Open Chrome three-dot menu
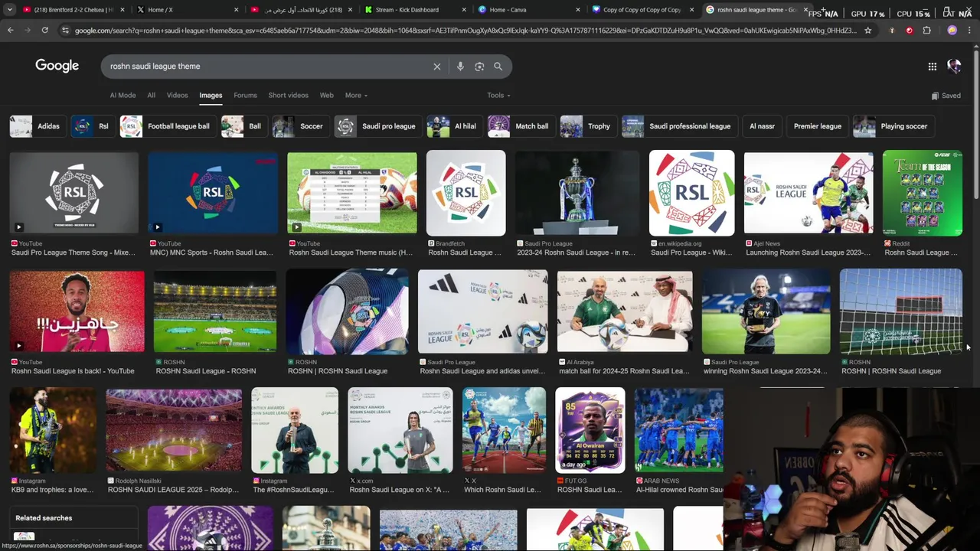Viewport: 980px width, 551px height. pyautogui.click(x=970, y=31)
